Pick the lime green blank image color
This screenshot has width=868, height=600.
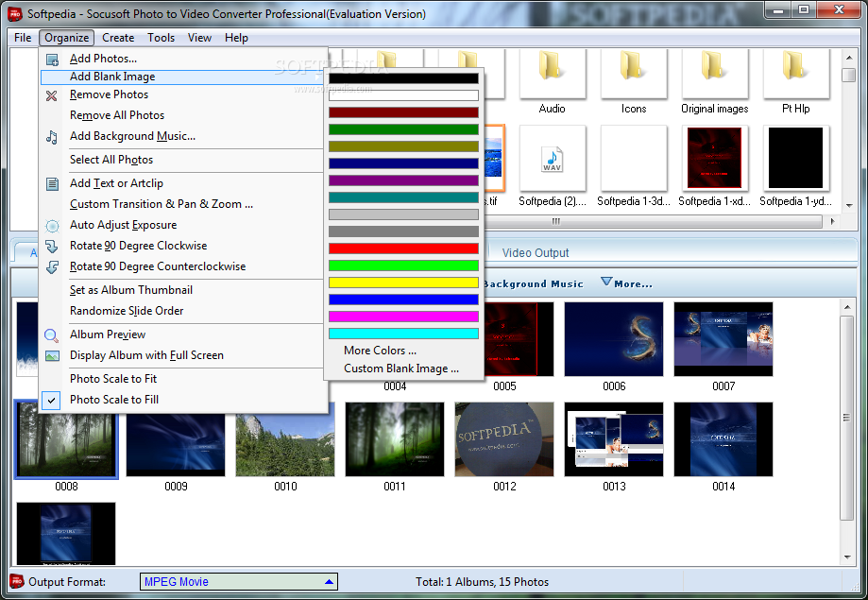click(x=403, y=266)
